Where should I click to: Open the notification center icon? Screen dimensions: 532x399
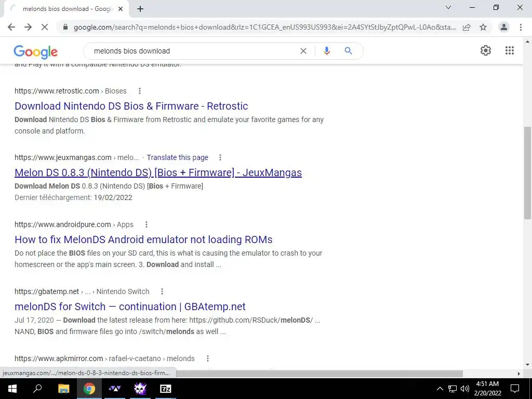click(x=515, y=389)
